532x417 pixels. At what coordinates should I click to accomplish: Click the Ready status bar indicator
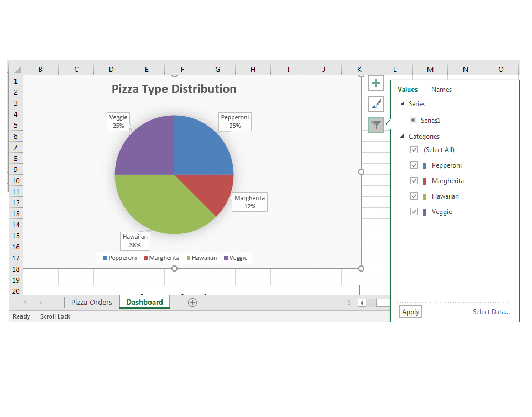[22, 316]
